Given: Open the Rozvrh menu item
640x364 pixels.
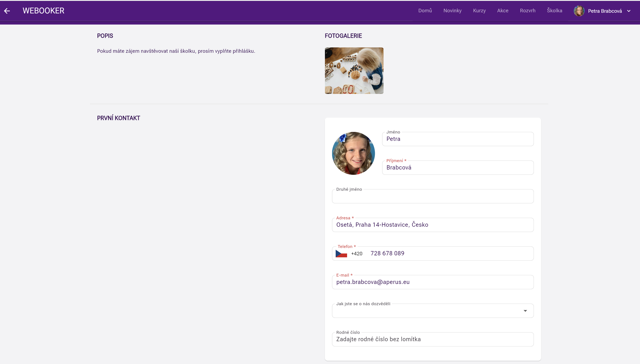Looking at the screenshot, I should [527, 11].
